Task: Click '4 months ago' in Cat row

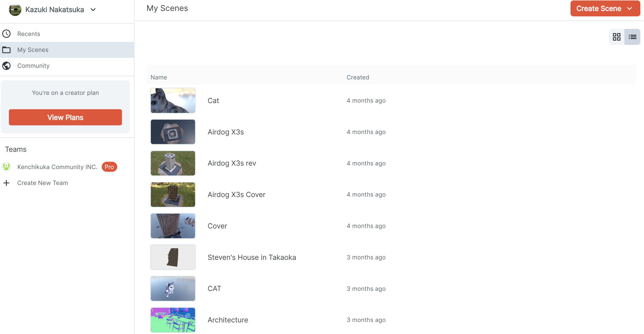Action: [366, 101]
